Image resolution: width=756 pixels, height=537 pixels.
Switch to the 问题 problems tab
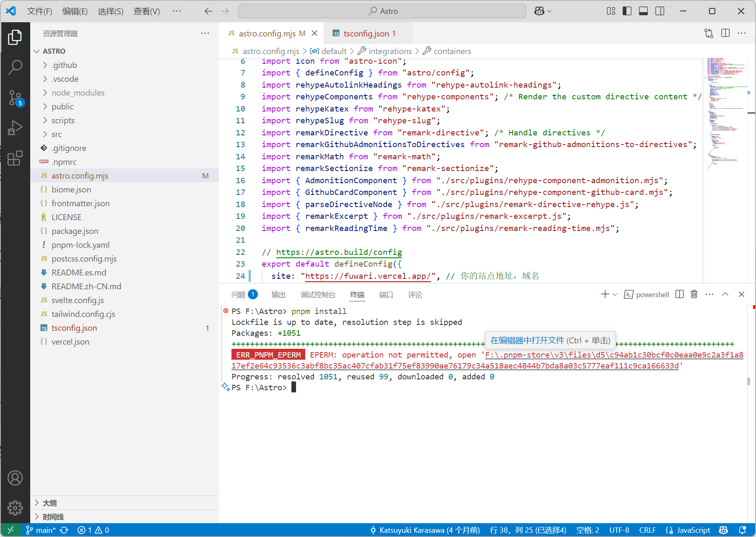pyautogui.click(x=244, y=295)
